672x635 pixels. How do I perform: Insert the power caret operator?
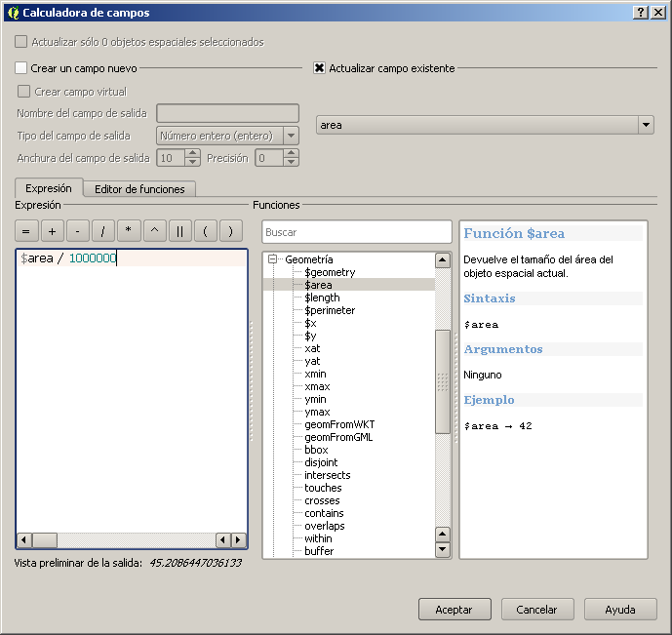155,231
